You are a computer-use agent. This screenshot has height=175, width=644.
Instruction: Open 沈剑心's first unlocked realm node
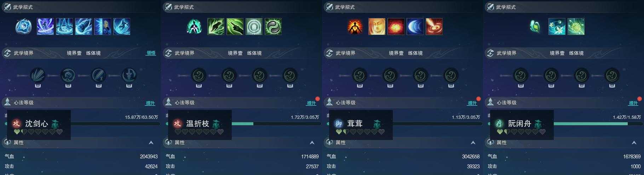[38, 75]
